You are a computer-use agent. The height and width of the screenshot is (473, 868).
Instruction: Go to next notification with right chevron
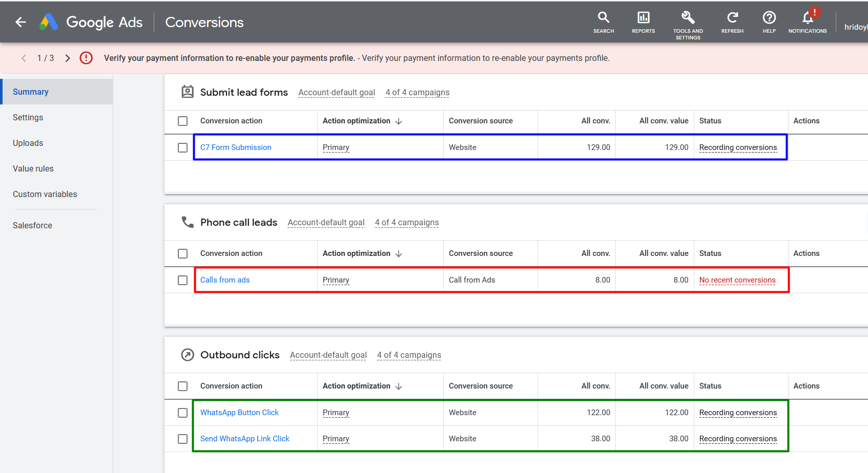pos(68,58)
